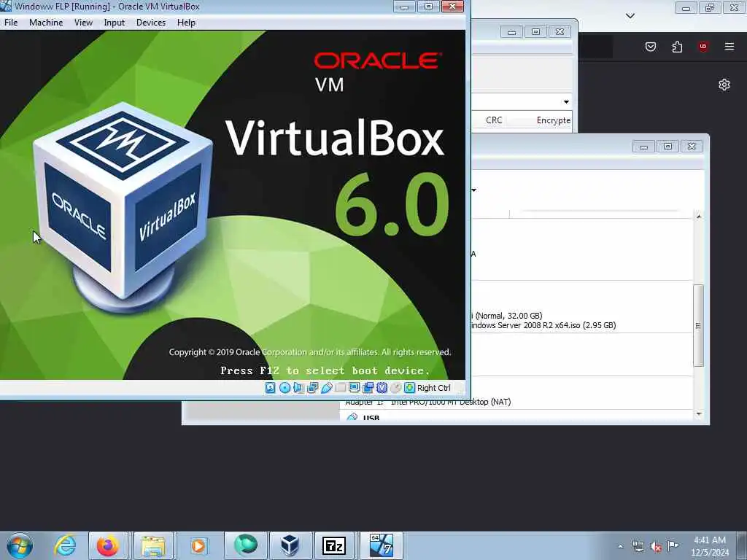Switch to 7-Zip in the taskbar

[x=334, y=545]
